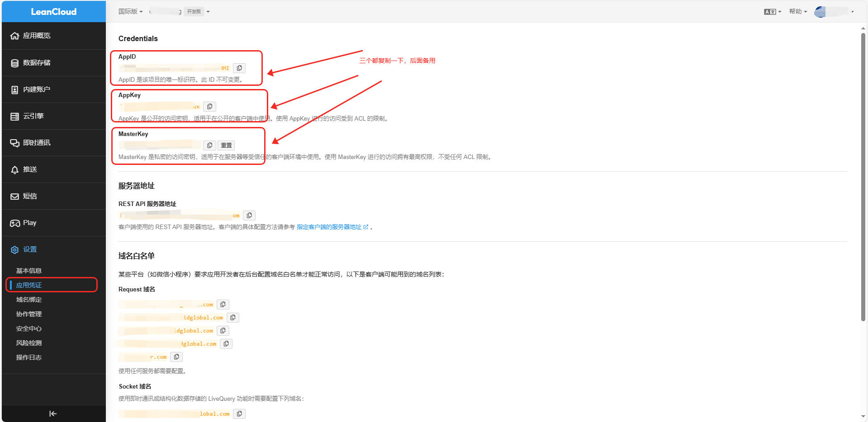Click the 重置 button for MasterKey

[x=226, y=145]
